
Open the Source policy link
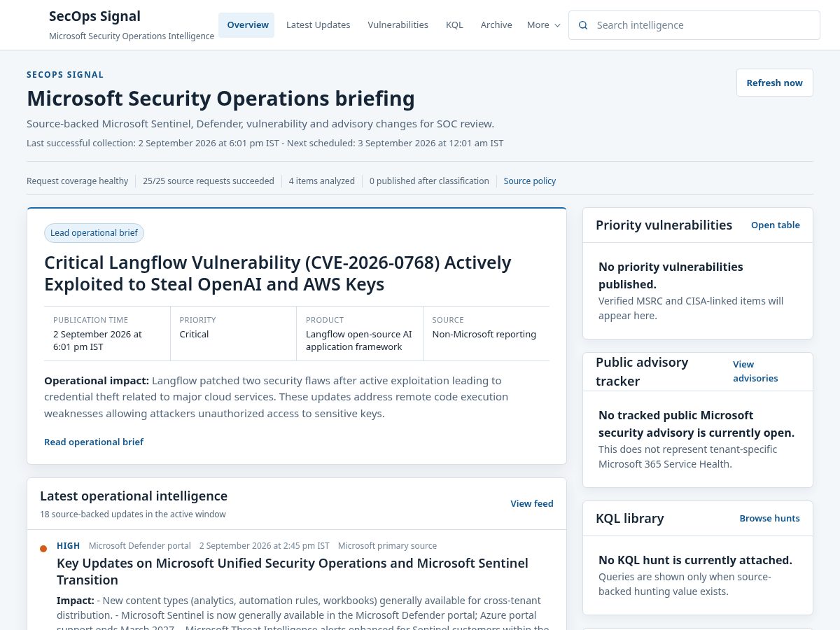click(529, 181)
